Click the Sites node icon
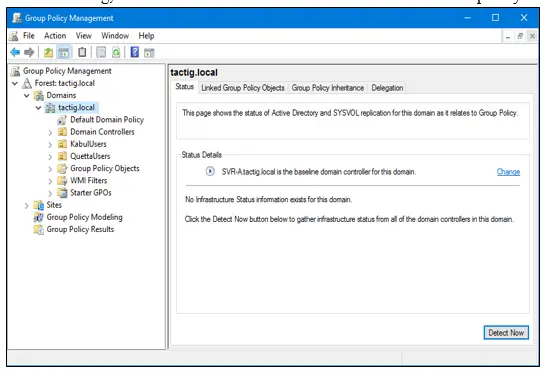The height and width of the screenshot is (371, 546). 39,205
